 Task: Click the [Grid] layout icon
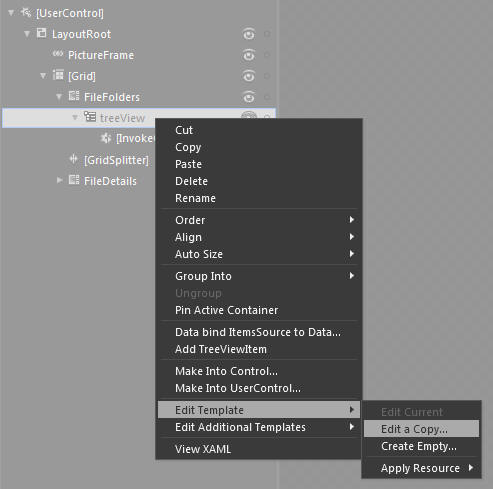click(58, 75)
